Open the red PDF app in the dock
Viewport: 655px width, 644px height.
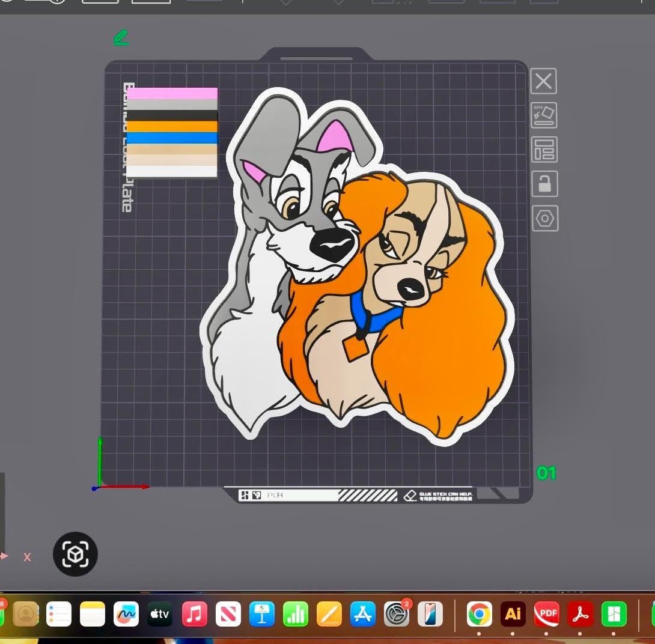(547, 614)
